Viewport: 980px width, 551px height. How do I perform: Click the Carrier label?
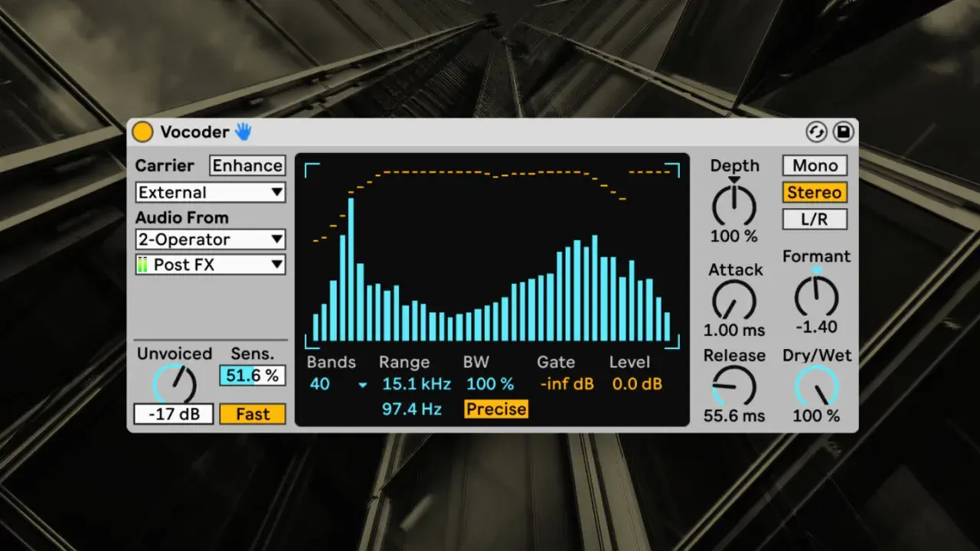click(x=165, y=165)
